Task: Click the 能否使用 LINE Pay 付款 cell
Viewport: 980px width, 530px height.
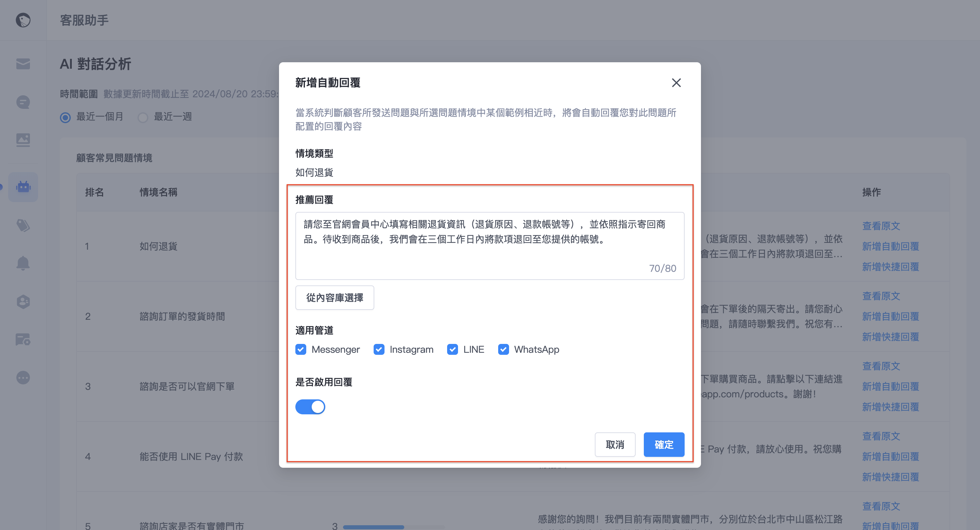Action: click(x=191, y=457)
